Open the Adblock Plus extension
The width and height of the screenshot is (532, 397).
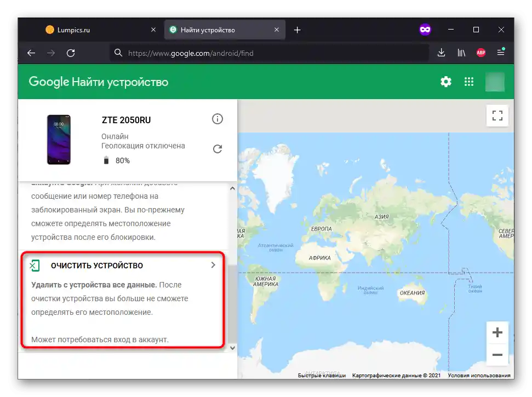(480, 53)
